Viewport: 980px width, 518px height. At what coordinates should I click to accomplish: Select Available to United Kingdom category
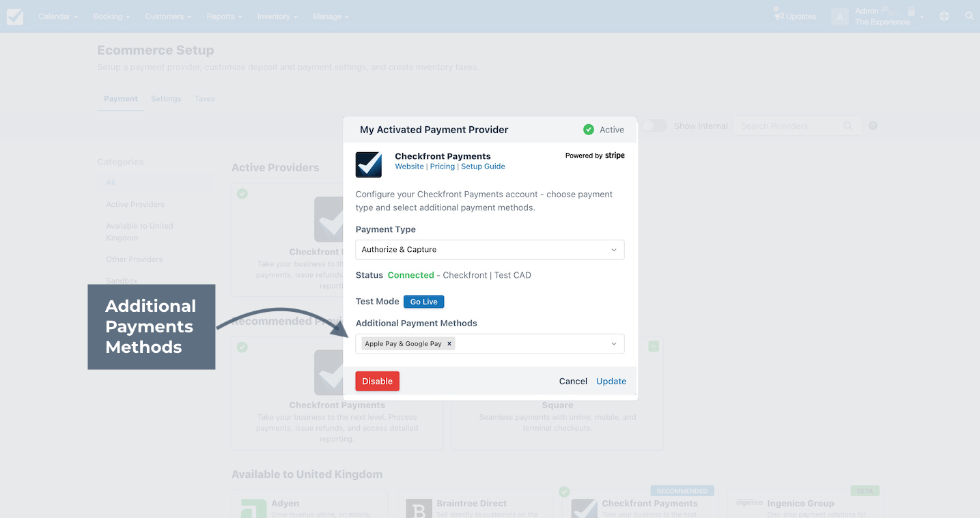click(x=140, y=232)
